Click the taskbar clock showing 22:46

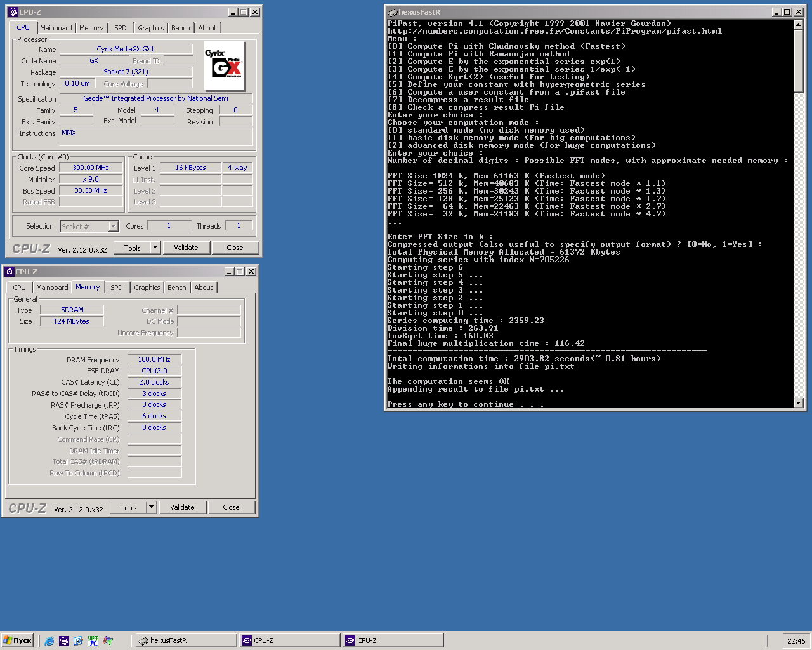[796, 641]
